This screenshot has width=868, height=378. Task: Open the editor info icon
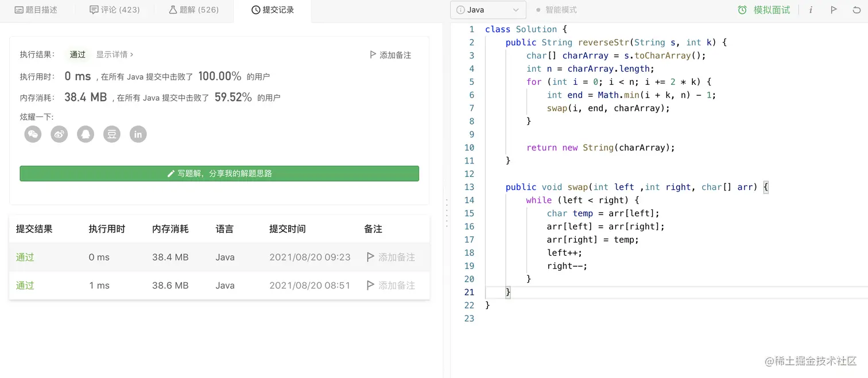[811, 10]
